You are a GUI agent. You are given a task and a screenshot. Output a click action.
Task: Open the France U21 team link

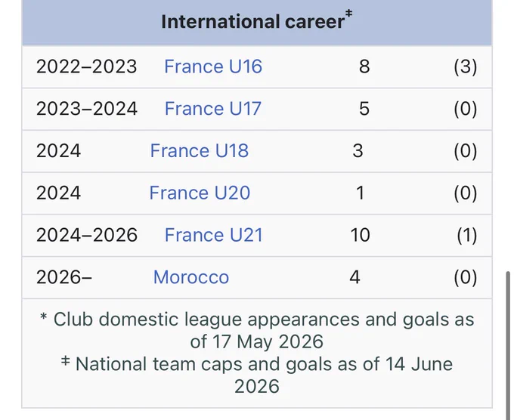[x=214, y=235]
